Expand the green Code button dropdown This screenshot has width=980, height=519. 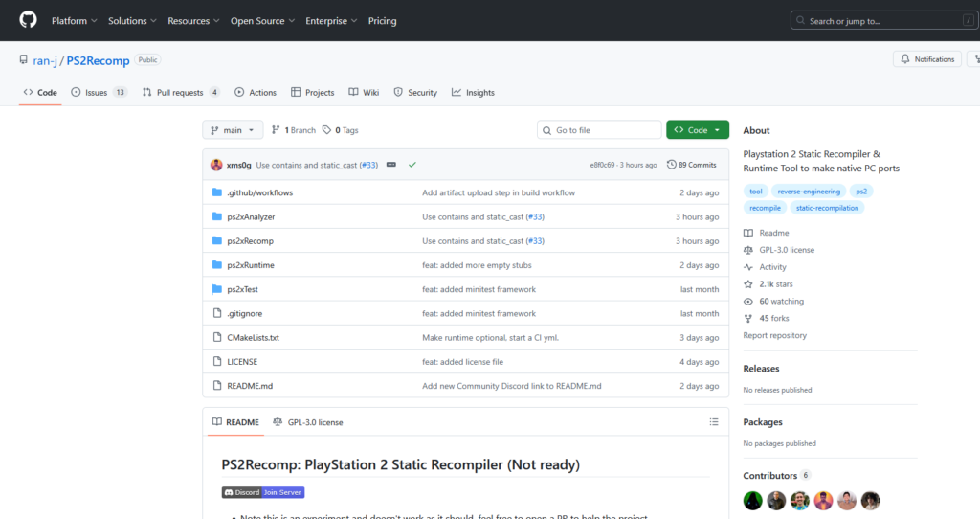click(x=698, y=130)
